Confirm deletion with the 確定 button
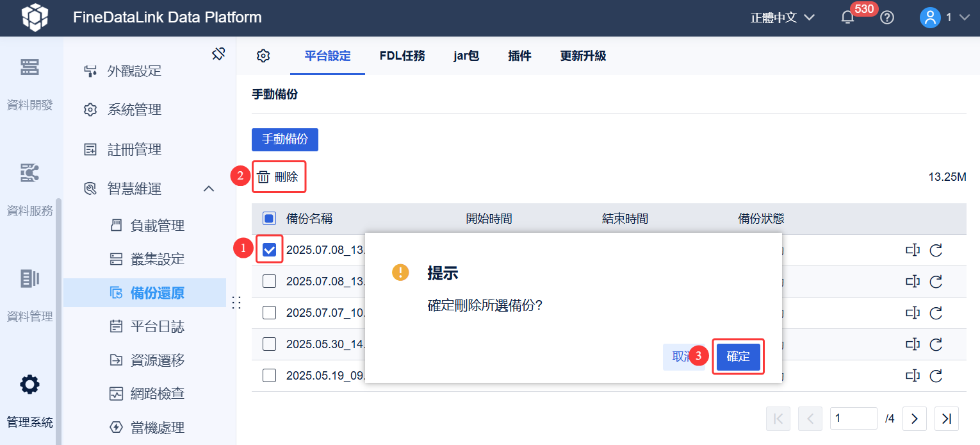 pyautogui.click(x=739, y=357)
